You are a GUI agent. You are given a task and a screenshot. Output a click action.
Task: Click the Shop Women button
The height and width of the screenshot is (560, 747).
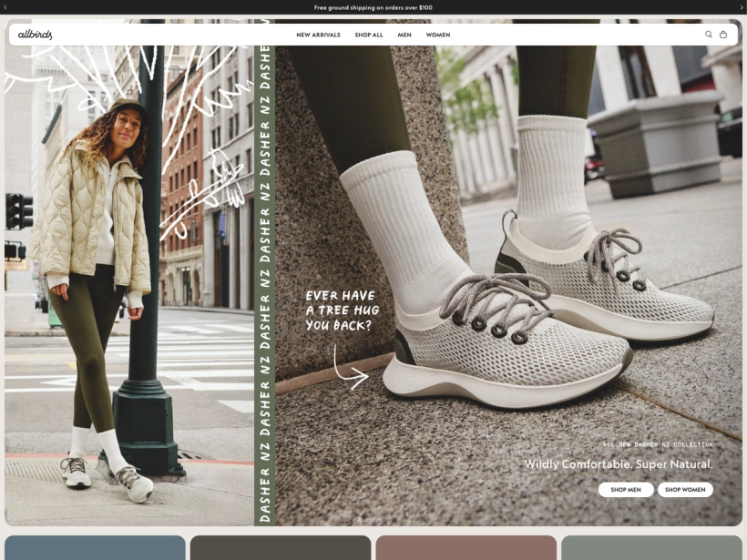tap(685, 490)
